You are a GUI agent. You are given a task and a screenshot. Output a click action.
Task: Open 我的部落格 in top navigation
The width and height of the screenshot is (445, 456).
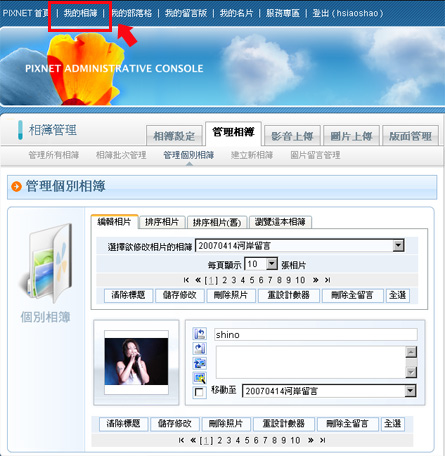point(131,13)
